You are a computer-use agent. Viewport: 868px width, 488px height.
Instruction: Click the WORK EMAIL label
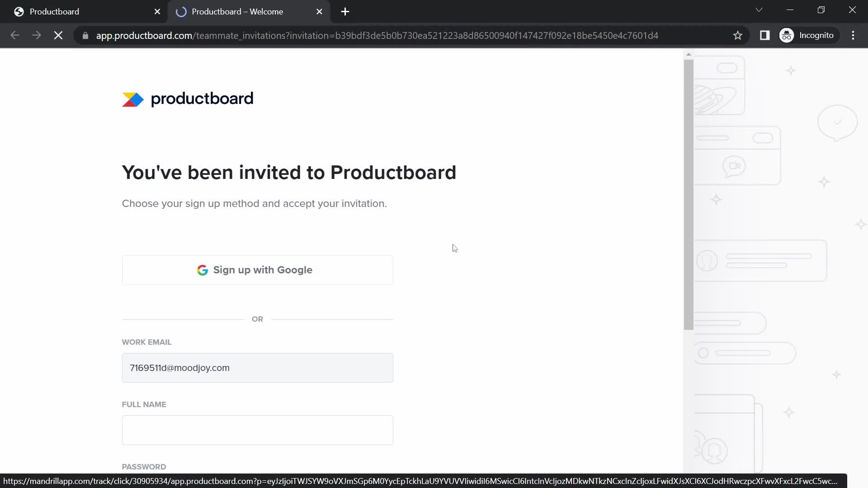click(146, 343)
